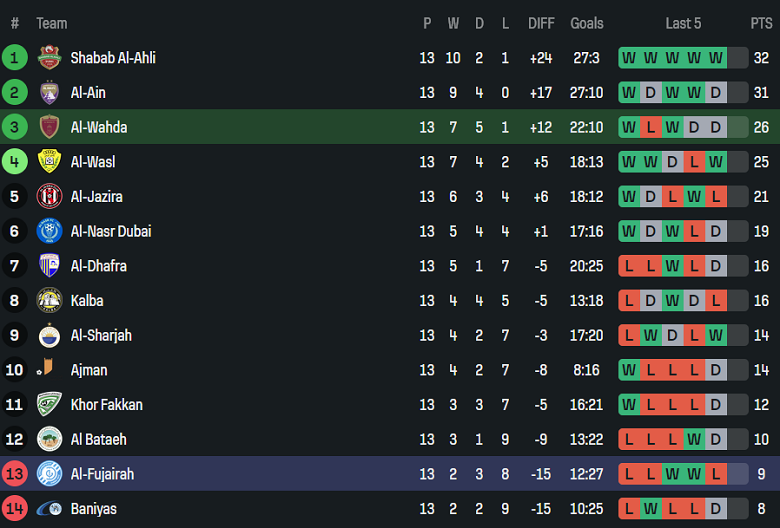Click the blue Al-Nasr Dubai crest
Viewport: 780px width, 528px height.
coord(49,231)
